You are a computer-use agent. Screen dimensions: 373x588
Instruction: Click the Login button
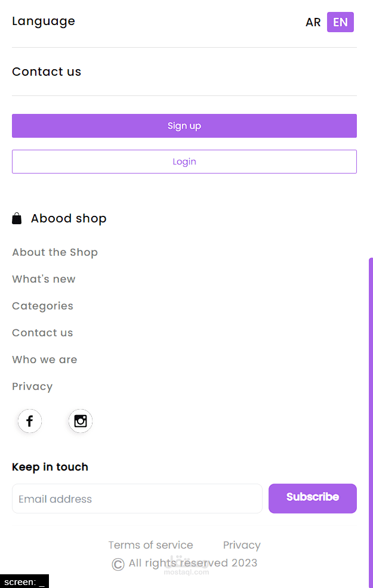[184, 162]
